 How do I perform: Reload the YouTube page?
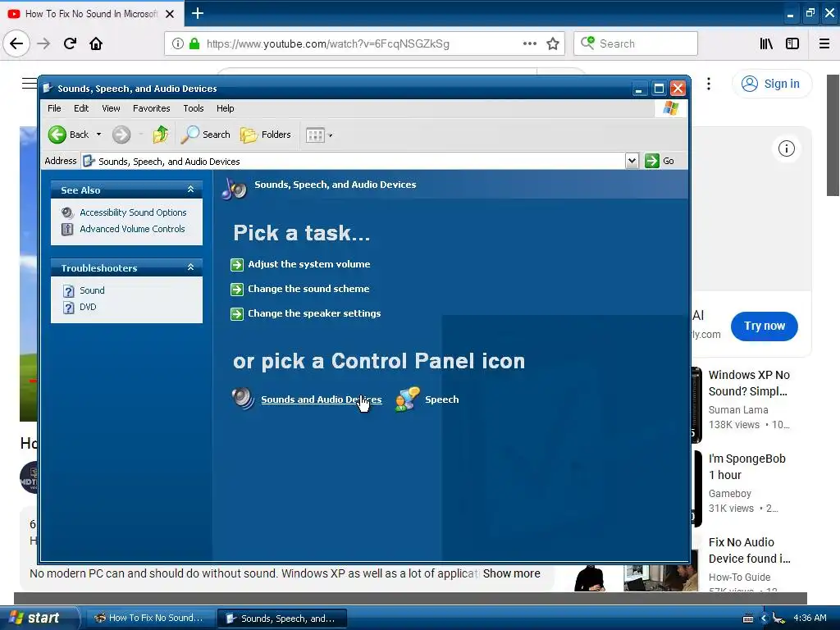click(70, 43)
